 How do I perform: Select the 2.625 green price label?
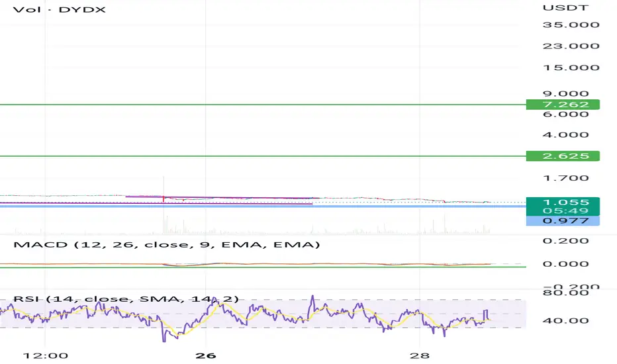tap(563, 156)
